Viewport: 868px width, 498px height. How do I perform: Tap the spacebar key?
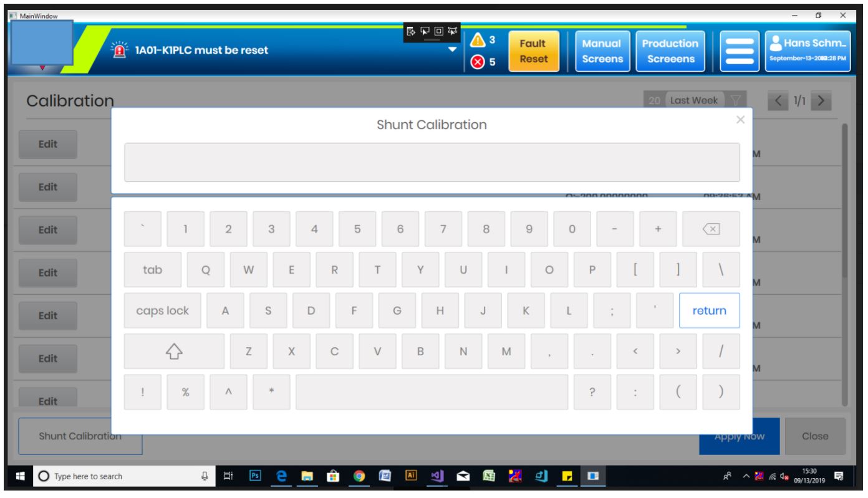click(x=432, y=392)
